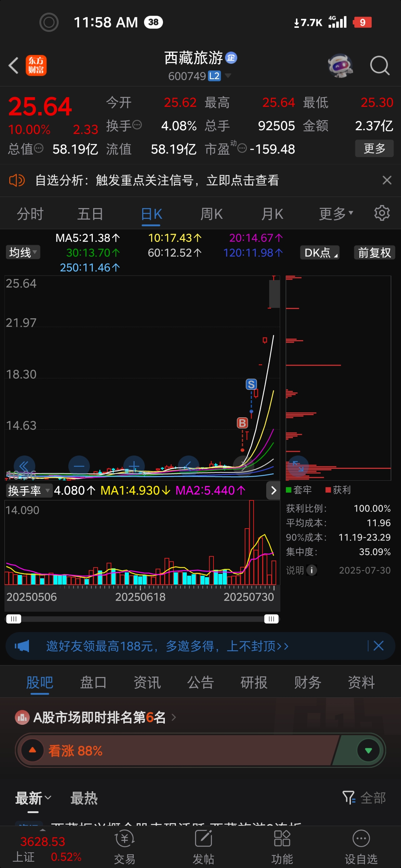Image resolution: width=401 pixels, height=868 pixels.
Task: Move the right chart range slider handle
Action: point(271,619)
